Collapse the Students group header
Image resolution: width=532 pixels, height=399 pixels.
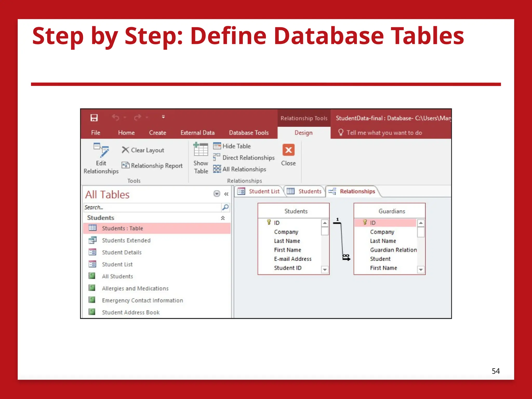[223, 218]
